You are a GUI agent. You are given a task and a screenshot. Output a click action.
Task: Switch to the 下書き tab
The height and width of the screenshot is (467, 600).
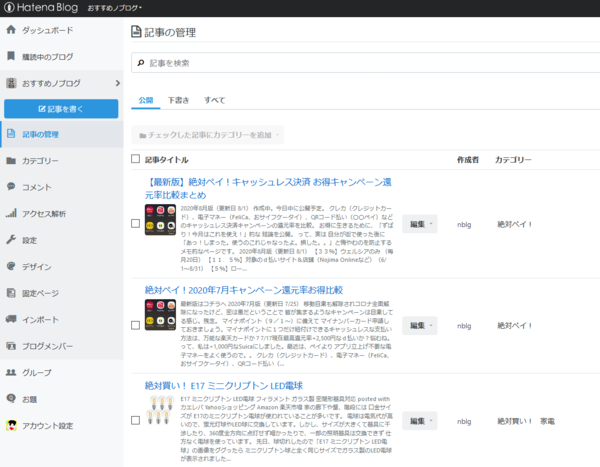178,100
